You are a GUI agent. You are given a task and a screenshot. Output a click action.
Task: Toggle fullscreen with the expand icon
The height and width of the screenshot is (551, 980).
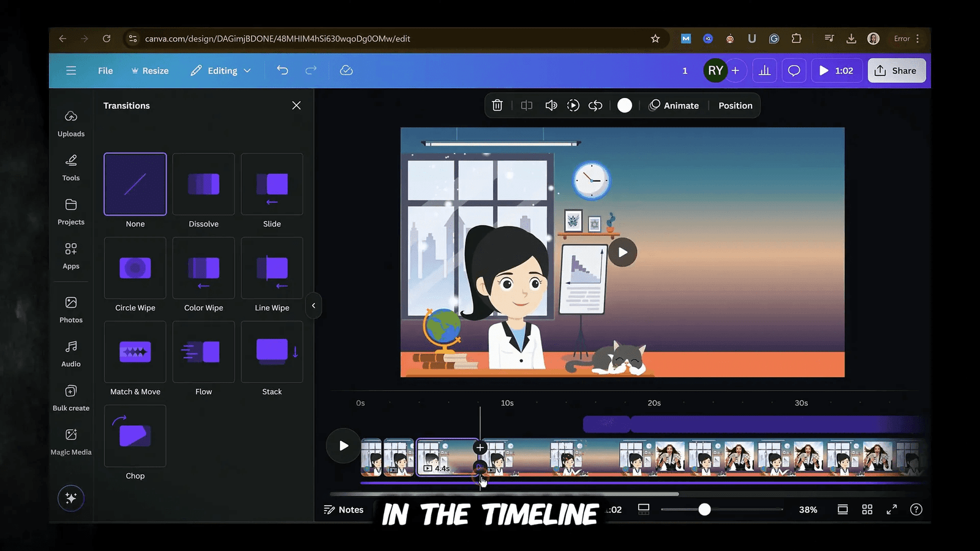coord(892,509)
